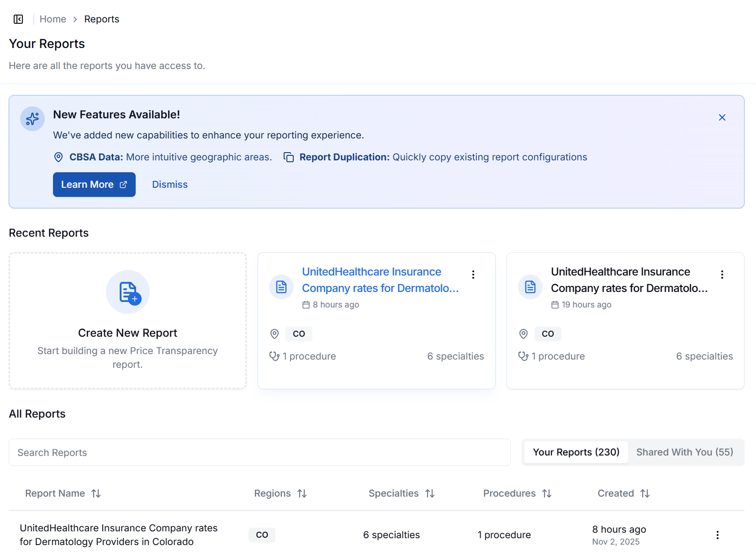Screen dimensions: 756x556
Task: Click 6 specialties on 8 hours ago card
Action: tap(455, 356)
